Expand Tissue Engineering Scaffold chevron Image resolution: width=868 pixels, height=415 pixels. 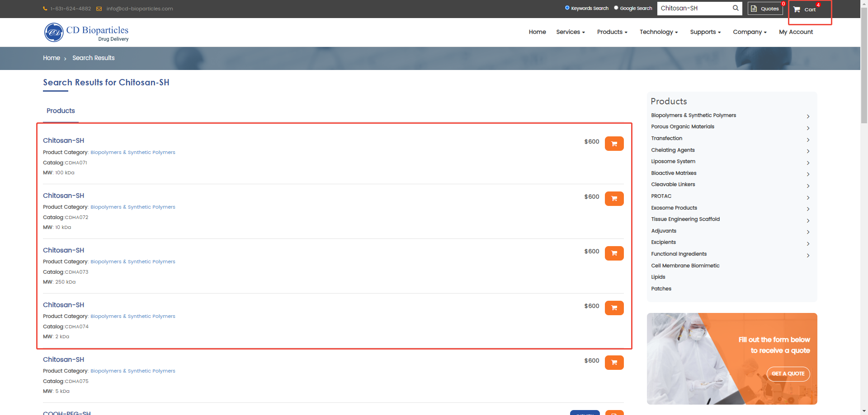tap(808, 221)
